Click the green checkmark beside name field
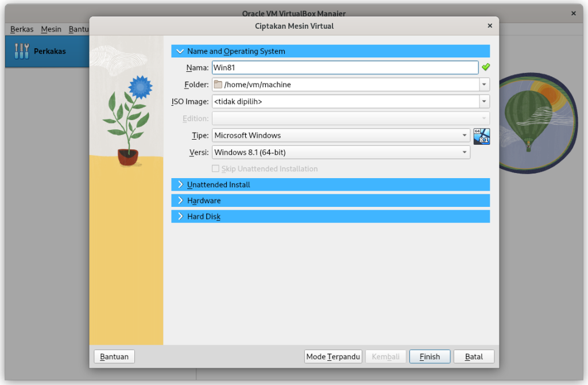The image size is (588, 385). pos(486,68)
